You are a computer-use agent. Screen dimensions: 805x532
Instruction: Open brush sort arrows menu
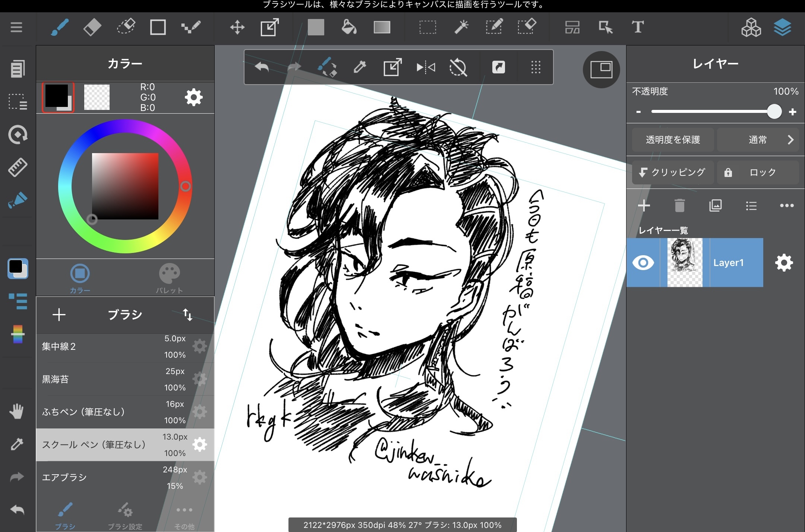click(187, 315)
